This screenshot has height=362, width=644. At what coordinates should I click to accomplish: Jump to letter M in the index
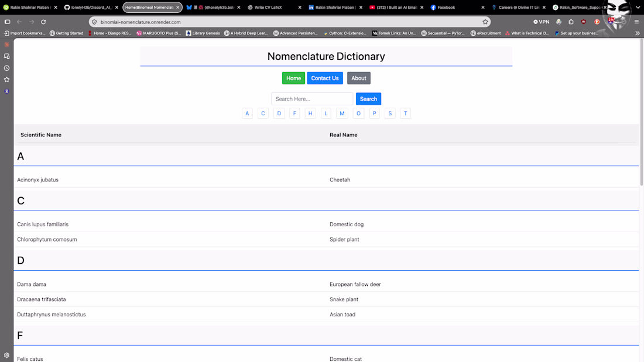[x=342, y=113]
